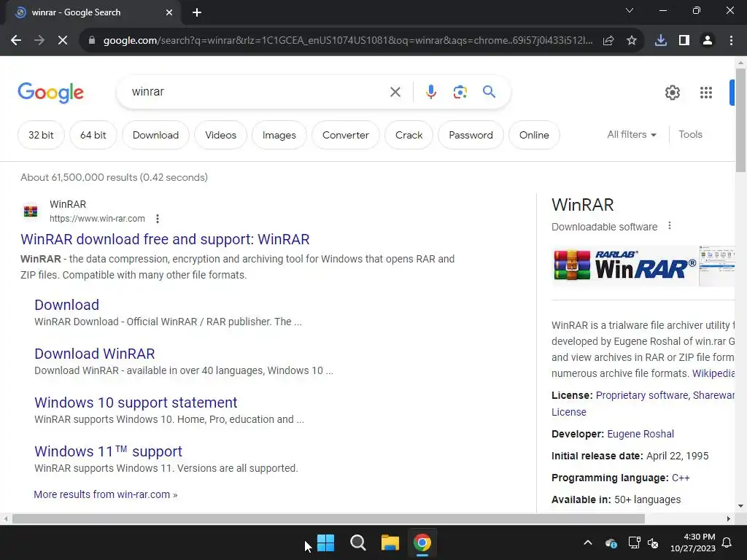The width and height of the screenshot is (747, 560).
Task: Click the blue magnifier search button
Action: pyautogui.click(x=489, y=91)
